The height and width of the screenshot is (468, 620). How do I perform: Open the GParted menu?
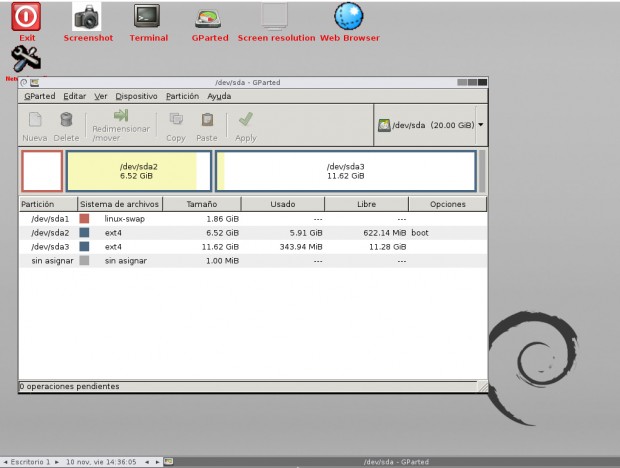coord(40,96)
